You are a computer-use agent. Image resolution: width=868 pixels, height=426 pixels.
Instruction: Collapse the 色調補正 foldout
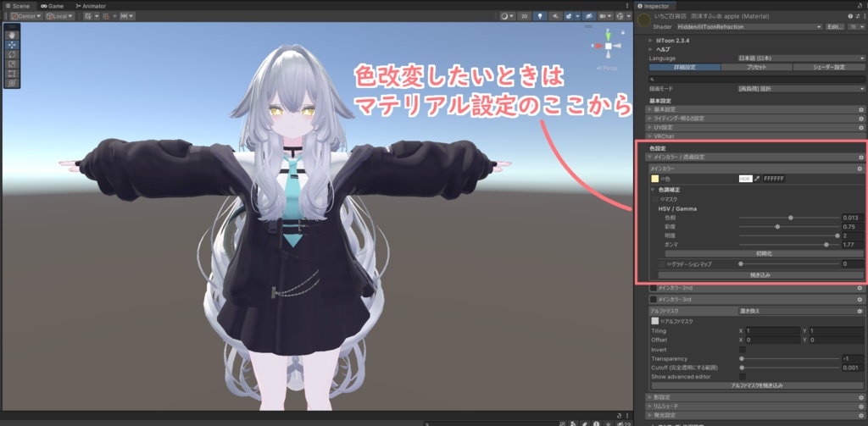(x=653, y=189)
